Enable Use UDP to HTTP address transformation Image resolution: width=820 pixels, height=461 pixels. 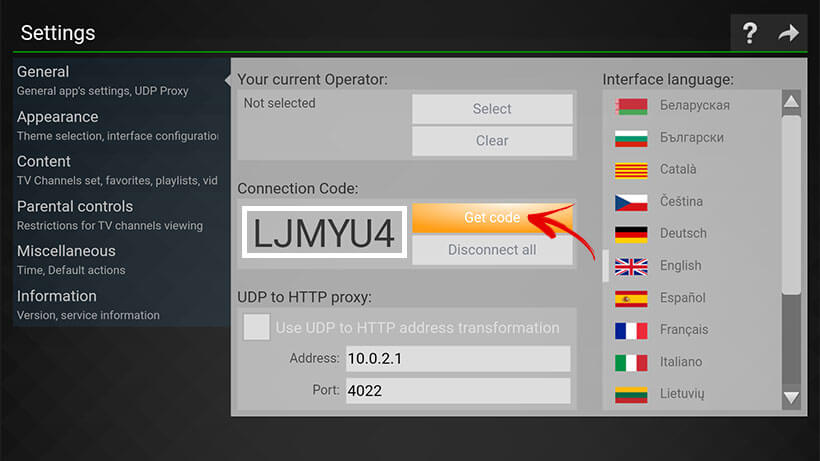pos(257,327)
